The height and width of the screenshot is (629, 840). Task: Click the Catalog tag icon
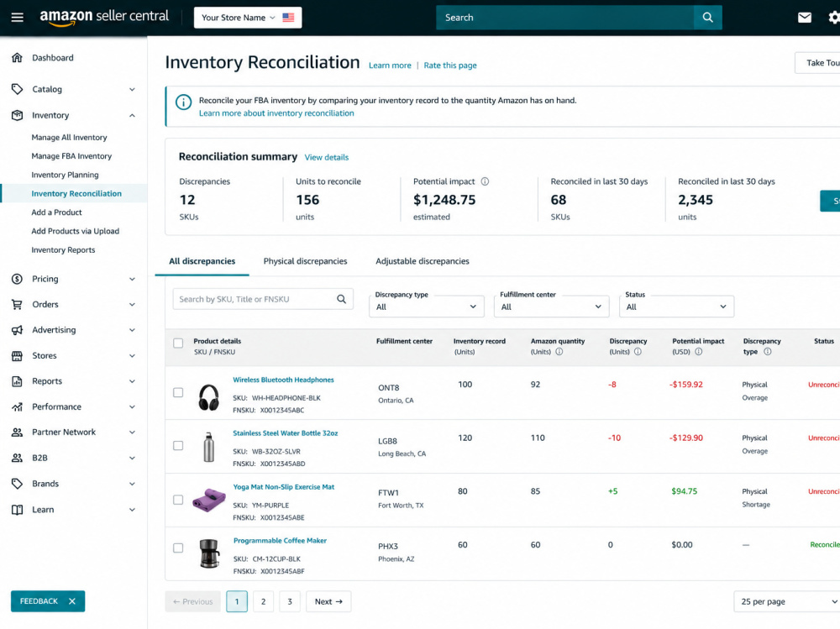[17, 89]
